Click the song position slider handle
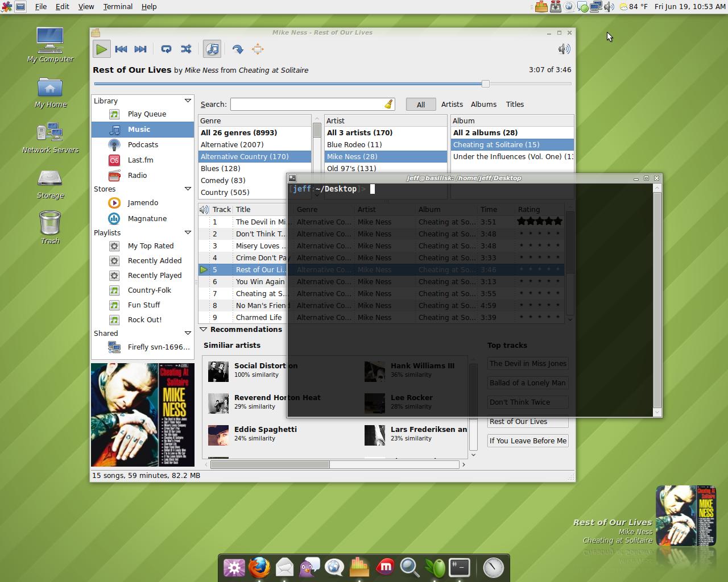Viewport: 728px width, 582px height. (x=485, y=84)
